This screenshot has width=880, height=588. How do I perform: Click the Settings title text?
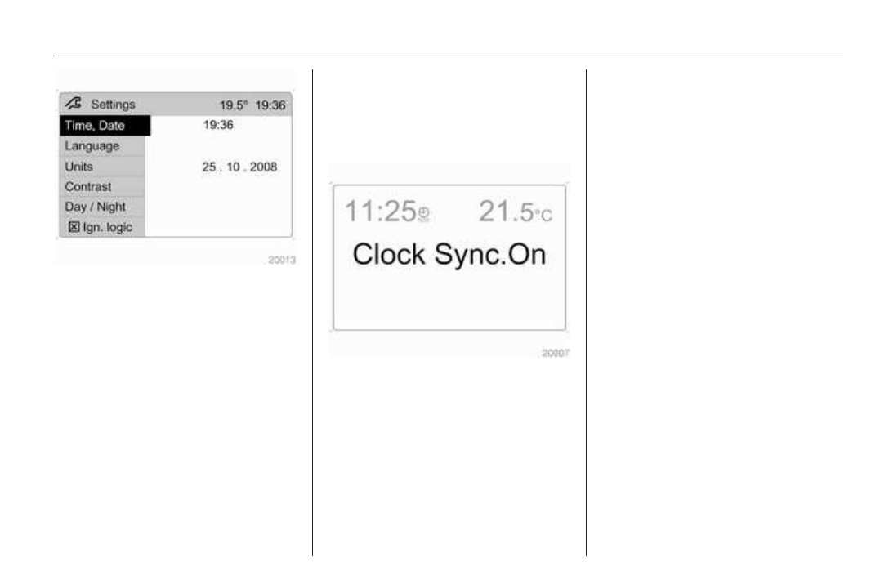(113, 105)
